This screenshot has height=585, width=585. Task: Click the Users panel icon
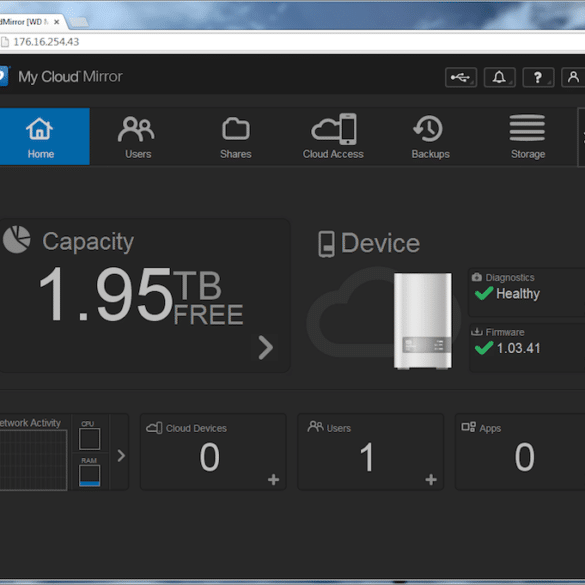(315, 426)
